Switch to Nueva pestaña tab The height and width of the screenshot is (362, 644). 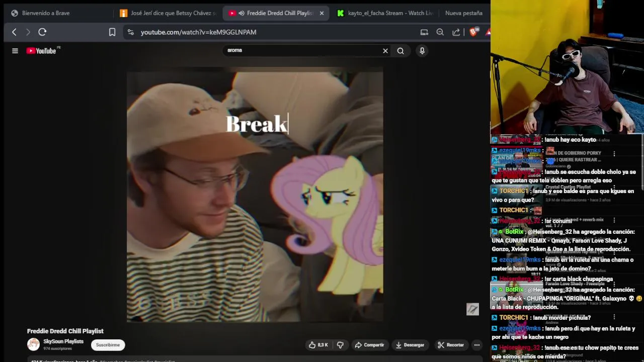click(464, 13)
